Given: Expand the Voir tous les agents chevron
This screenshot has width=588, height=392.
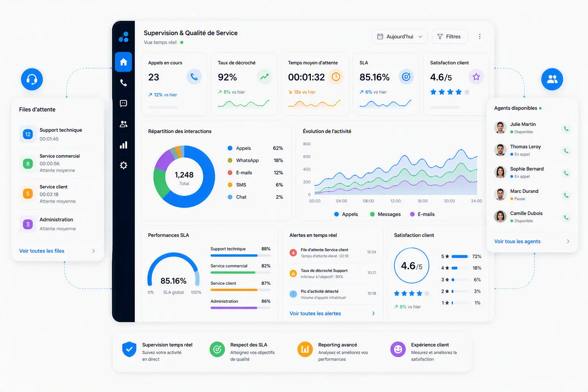Looking at the screenshot, I should [x=568, y=241].
